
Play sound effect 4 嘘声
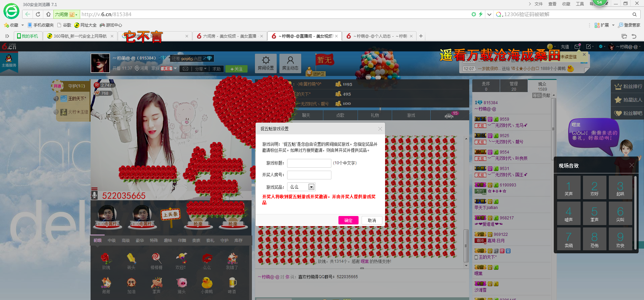tap(569, 213)
